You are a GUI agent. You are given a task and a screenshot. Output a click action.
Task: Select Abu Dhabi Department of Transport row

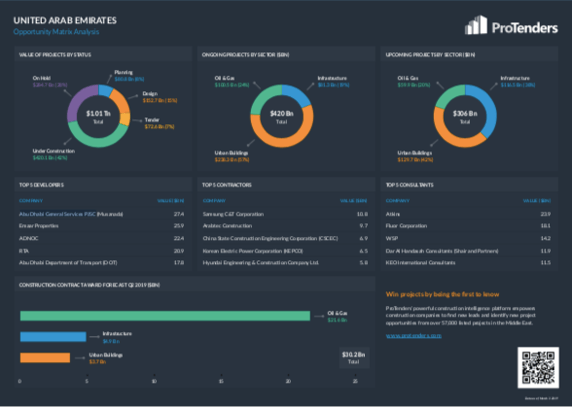click(x=102, y=263)
